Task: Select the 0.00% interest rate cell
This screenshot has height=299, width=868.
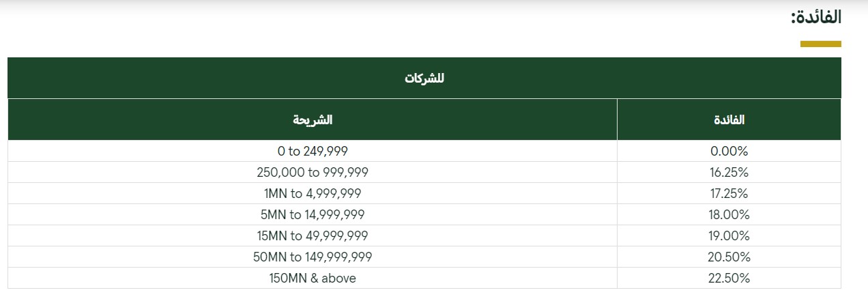Action: click(729, 151)
